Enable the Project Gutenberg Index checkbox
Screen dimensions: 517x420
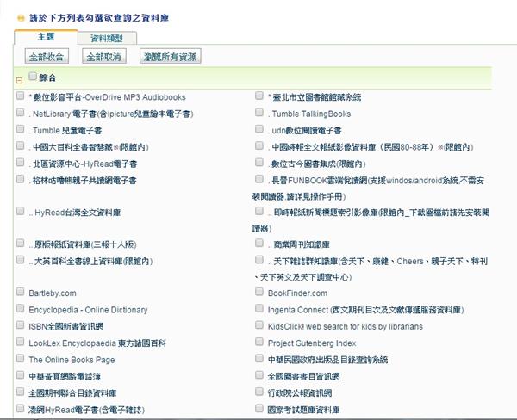tap(259, 342)
